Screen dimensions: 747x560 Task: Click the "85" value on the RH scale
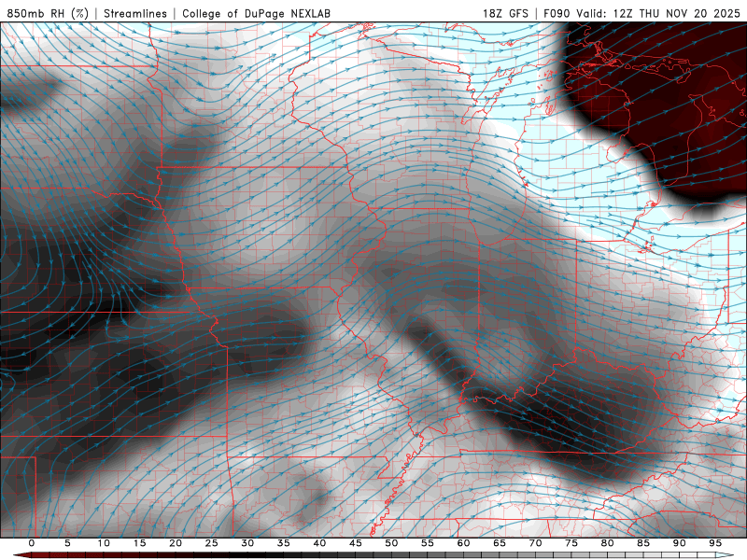tap(643, 543)
